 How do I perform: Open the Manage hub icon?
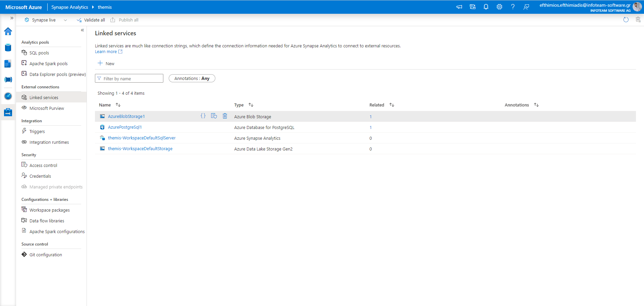point(8,112)
